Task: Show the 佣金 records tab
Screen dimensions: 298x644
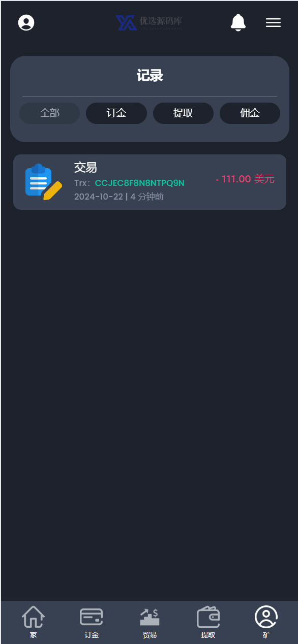Action: (250, 113)
